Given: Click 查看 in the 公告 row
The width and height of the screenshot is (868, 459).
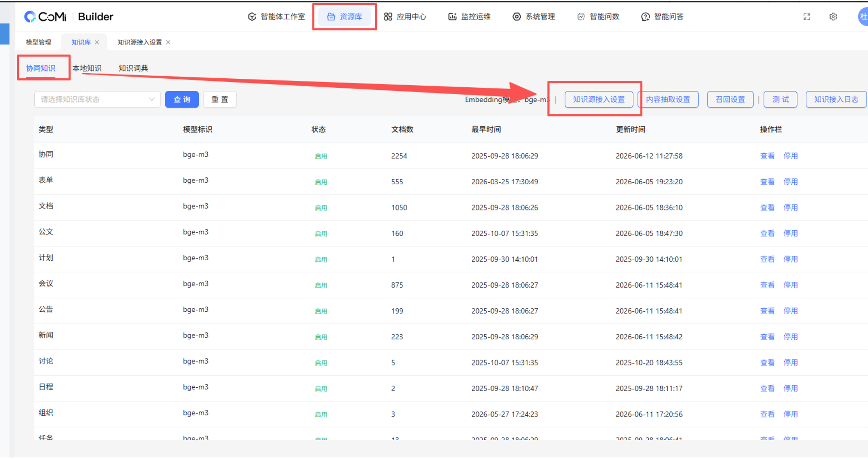Looking at the screenshot, I should tap(767, 311).
